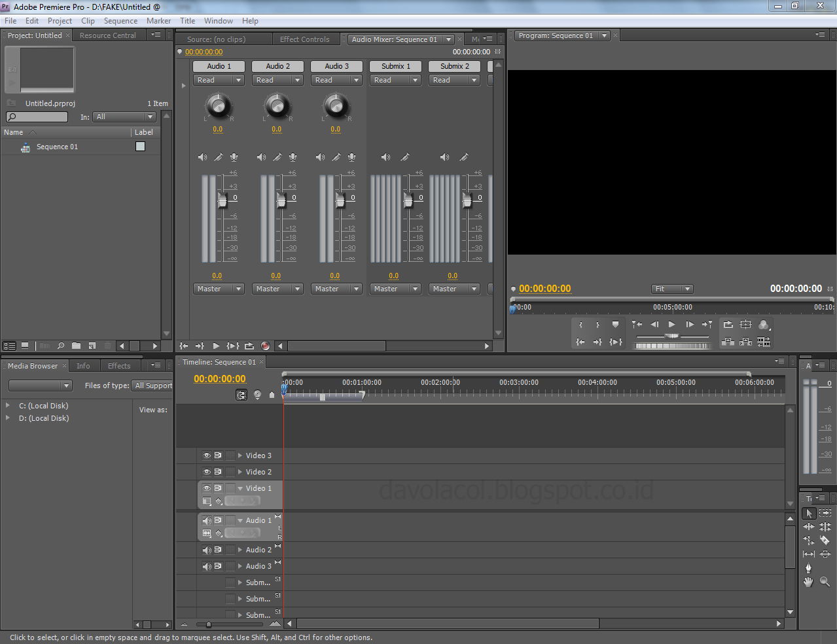Select the Selection tool arrow
This screenshot has height=644, width=837.
click(809, 514)
